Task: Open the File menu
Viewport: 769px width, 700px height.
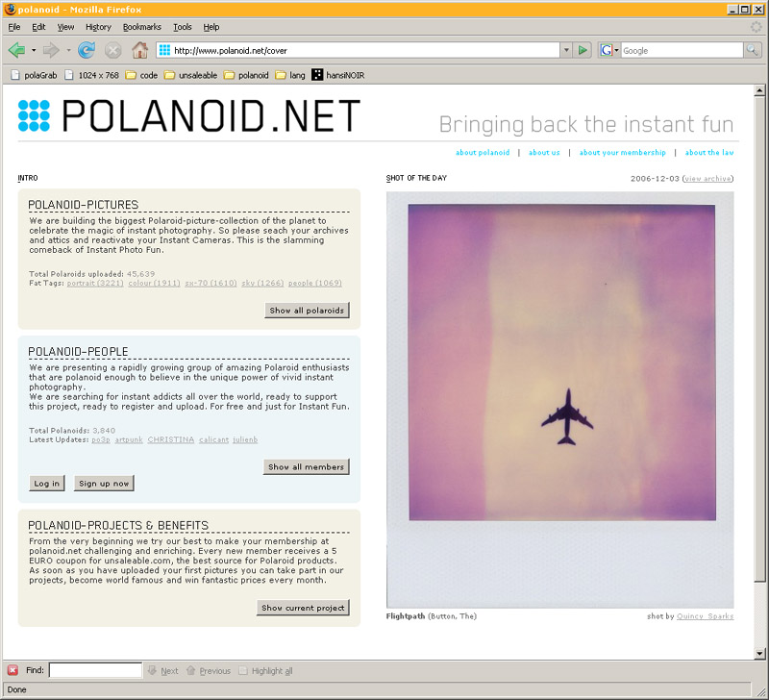Action: click(14, 27)
